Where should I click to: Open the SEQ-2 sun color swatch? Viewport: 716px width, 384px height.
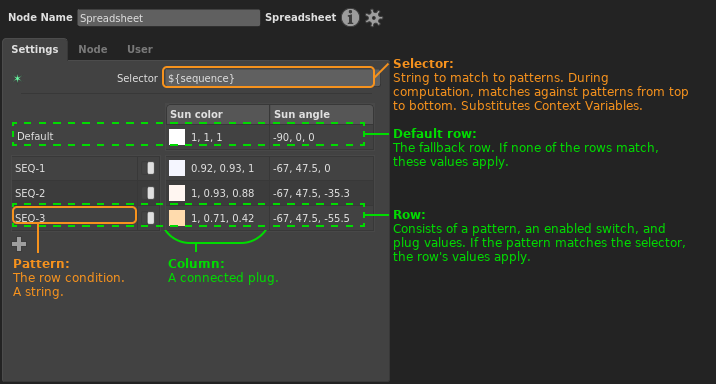click(x=177, y=193)
